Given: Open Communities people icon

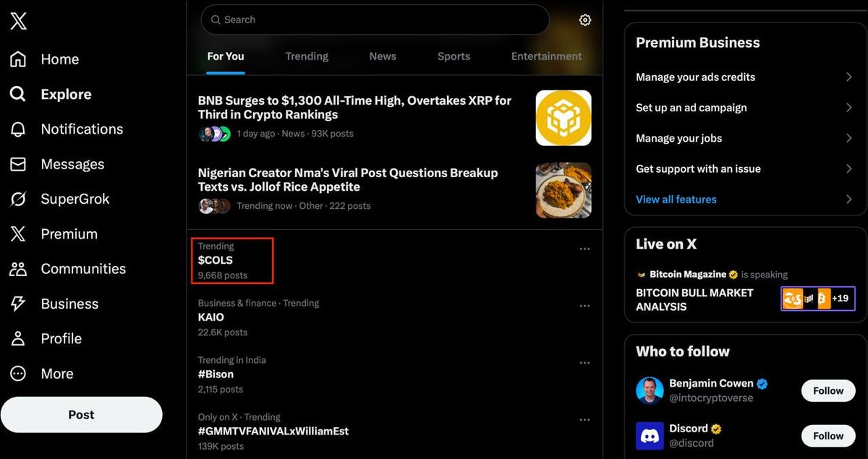Looking at the screenshot, I should click(18, 269).
